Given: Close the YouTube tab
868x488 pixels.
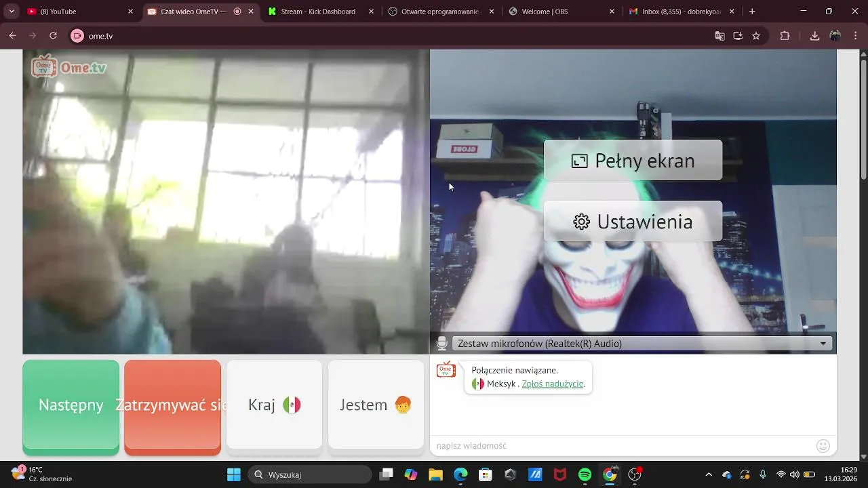Looking at the screenshot, I should coord(131,12).
